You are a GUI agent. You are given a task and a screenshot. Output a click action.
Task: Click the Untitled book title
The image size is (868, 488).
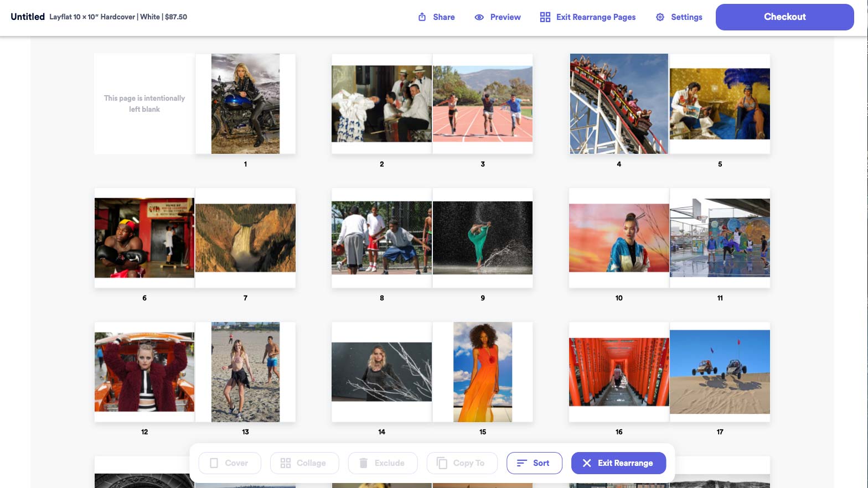28,17
